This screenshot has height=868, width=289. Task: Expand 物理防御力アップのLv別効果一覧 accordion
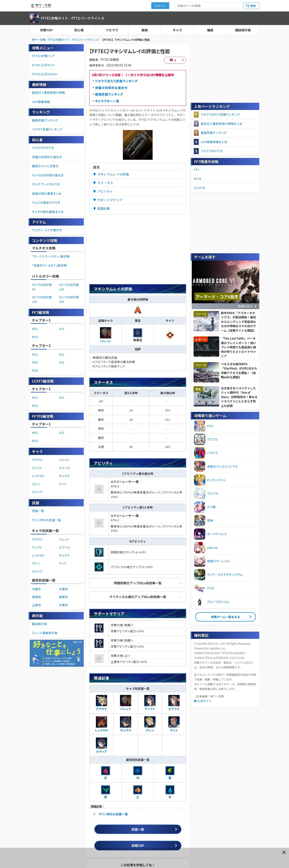coord(138,583)
